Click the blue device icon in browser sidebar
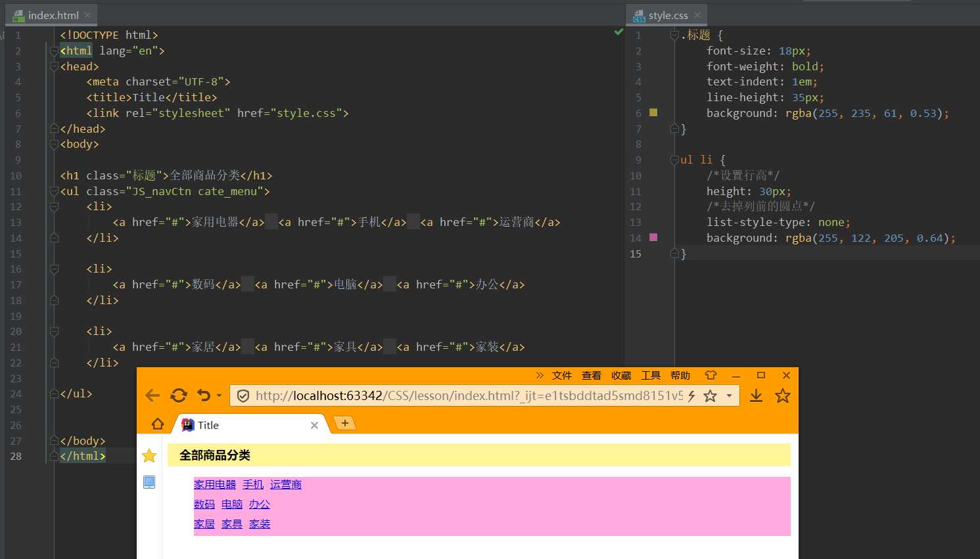 (149, 482)
